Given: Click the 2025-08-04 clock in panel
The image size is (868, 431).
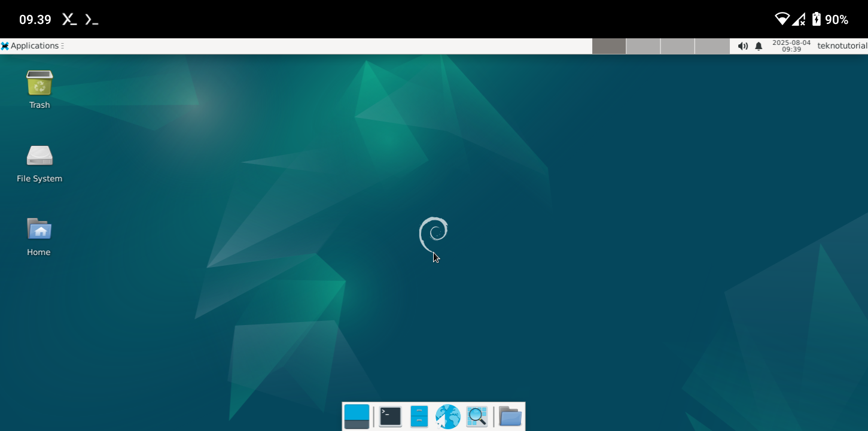Looking at the screenshot, I should (791, 46).
